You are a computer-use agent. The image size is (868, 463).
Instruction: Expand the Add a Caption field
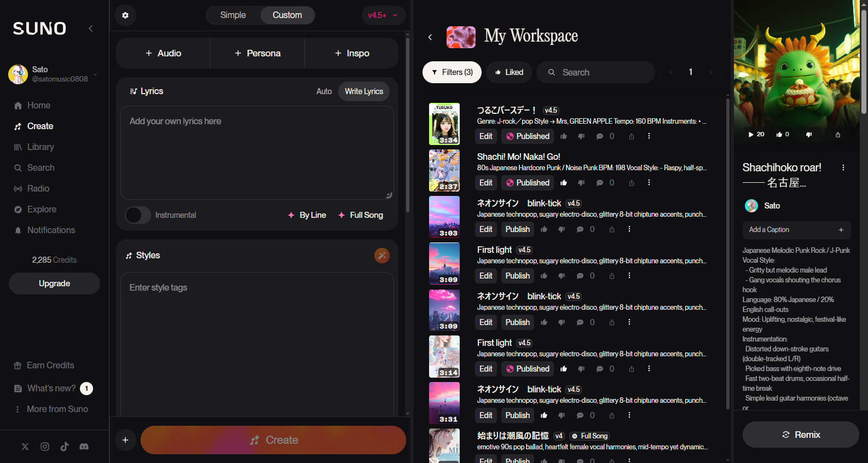pos(797,230)
